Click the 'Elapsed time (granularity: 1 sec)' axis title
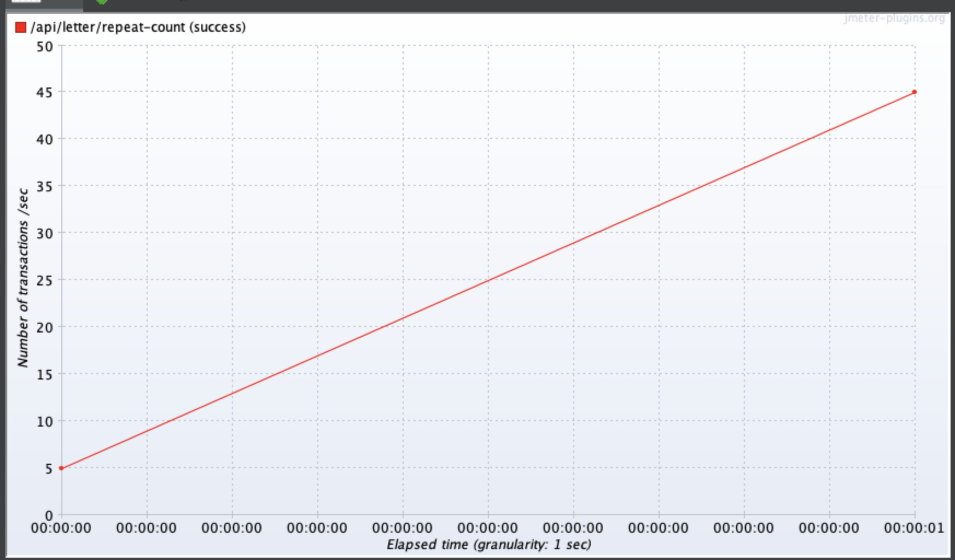This screenshot has width=955, height=560. (x=489, y=545)
